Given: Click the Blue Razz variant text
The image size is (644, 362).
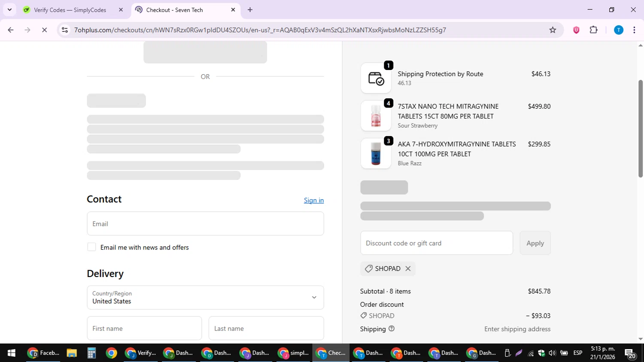Looking at the screenshot, I should (x=410, y=164).
